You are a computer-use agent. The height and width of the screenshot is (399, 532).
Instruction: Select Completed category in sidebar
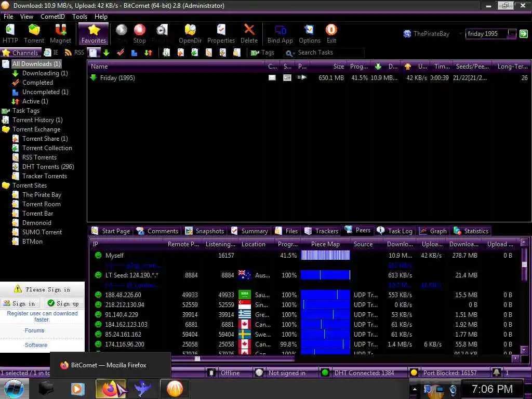pos(37,83)
